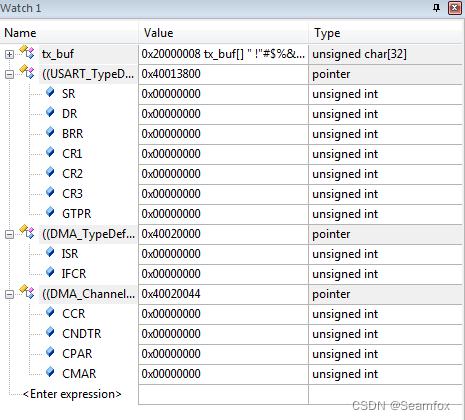Click the BRR row value cell
This screenshot has height=420, width=465.
223,134
